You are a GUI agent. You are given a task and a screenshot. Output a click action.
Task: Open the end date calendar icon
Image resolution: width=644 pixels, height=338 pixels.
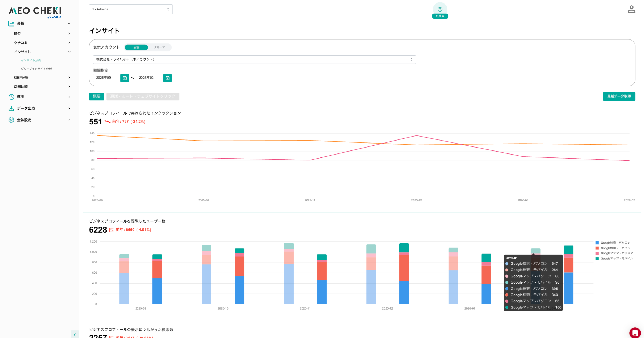[x=167, y=78]
